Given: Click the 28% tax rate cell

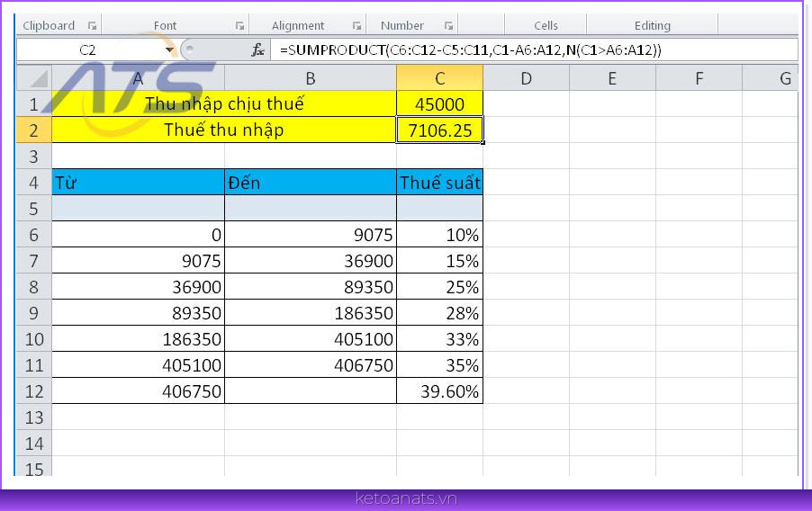Looking at the screenshot, I should point(439,313).
